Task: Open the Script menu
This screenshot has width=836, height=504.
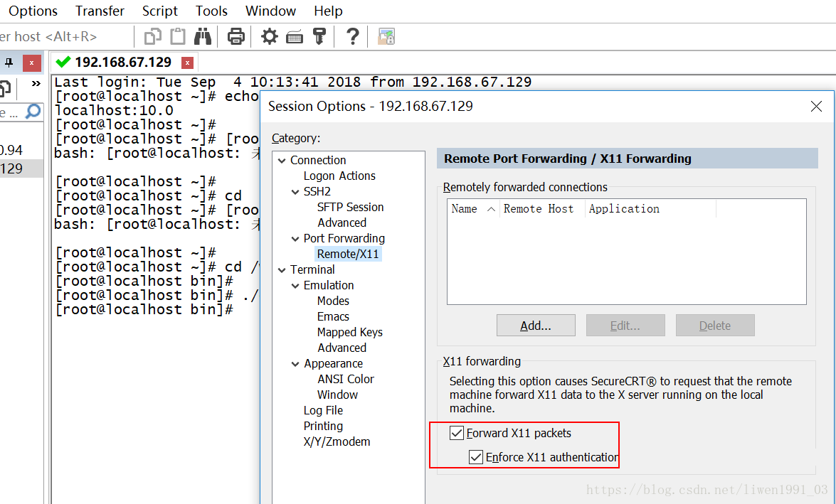Action: [x=160, y=11]
